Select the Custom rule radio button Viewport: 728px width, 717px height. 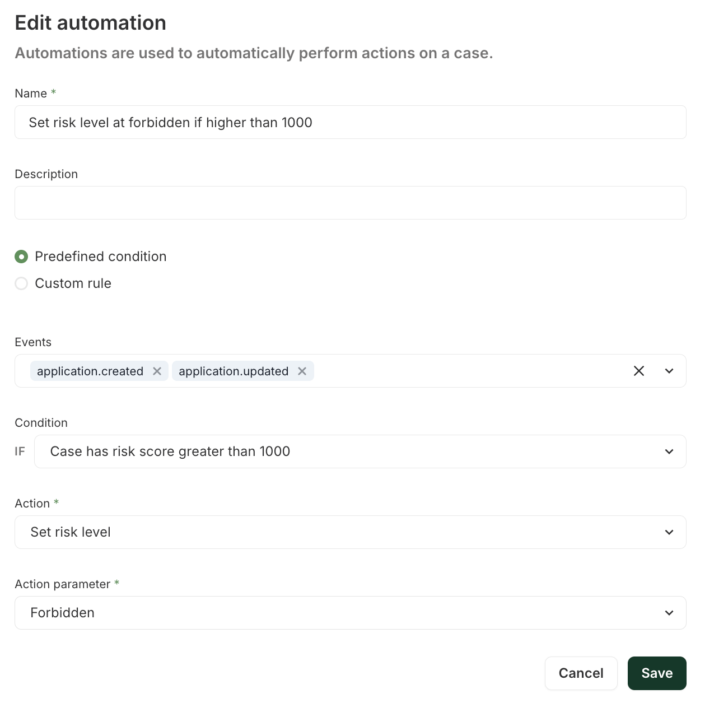coord(21,283)
